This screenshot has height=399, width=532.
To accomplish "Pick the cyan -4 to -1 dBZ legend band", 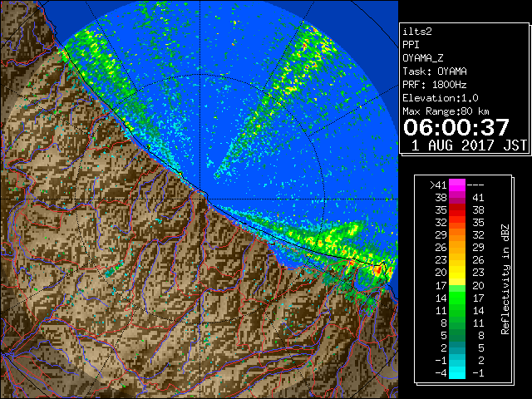I will click(x=457, y=372).
